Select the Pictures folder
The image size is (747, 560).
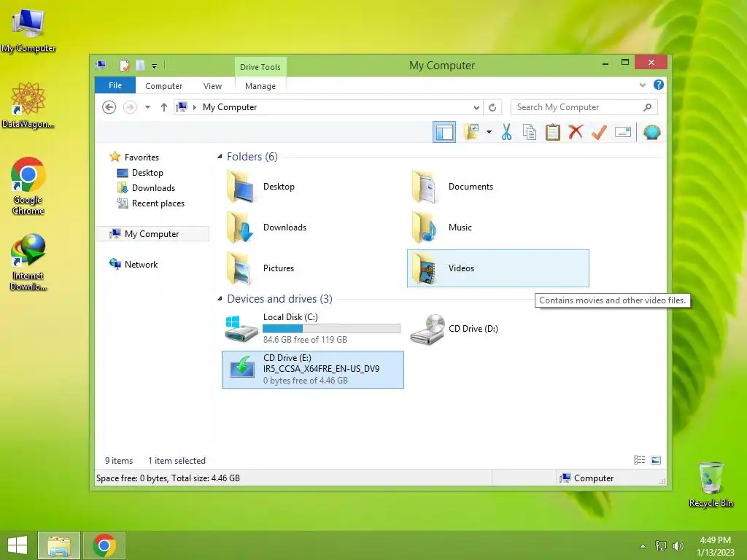[312, 268]
